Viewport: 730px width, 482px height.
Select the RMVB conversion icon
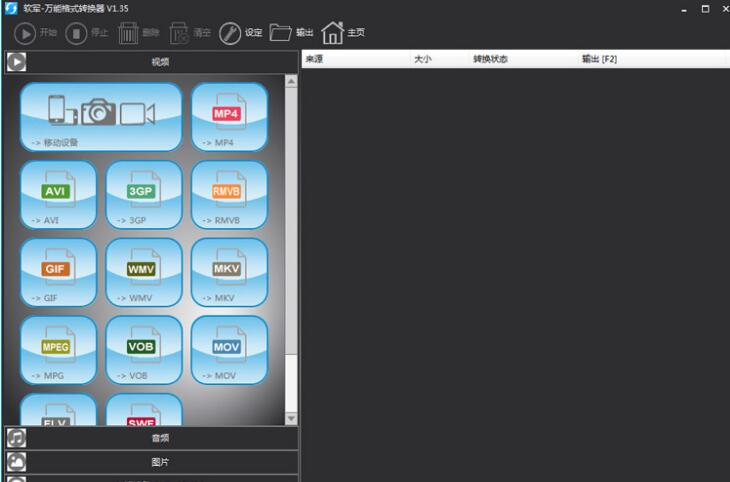tap(229, 194)
